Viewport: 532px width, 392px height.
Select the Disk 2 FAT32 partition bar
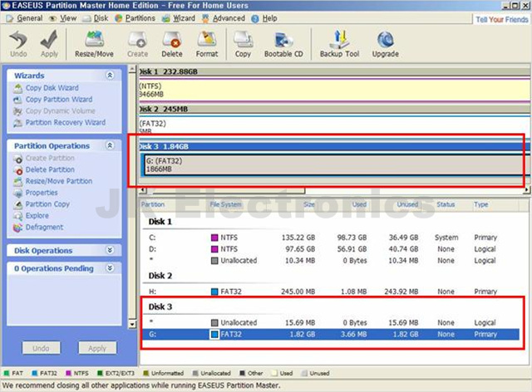click(334, 126)
